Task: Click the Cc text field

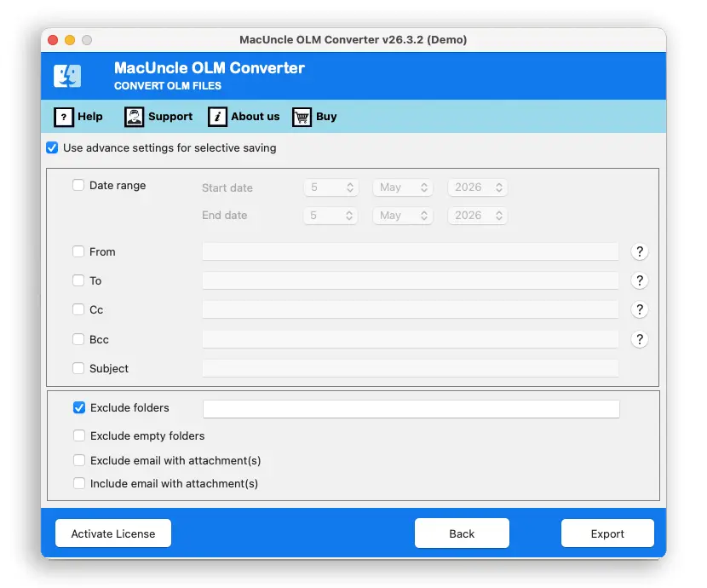Action: [x=411, y=310]
